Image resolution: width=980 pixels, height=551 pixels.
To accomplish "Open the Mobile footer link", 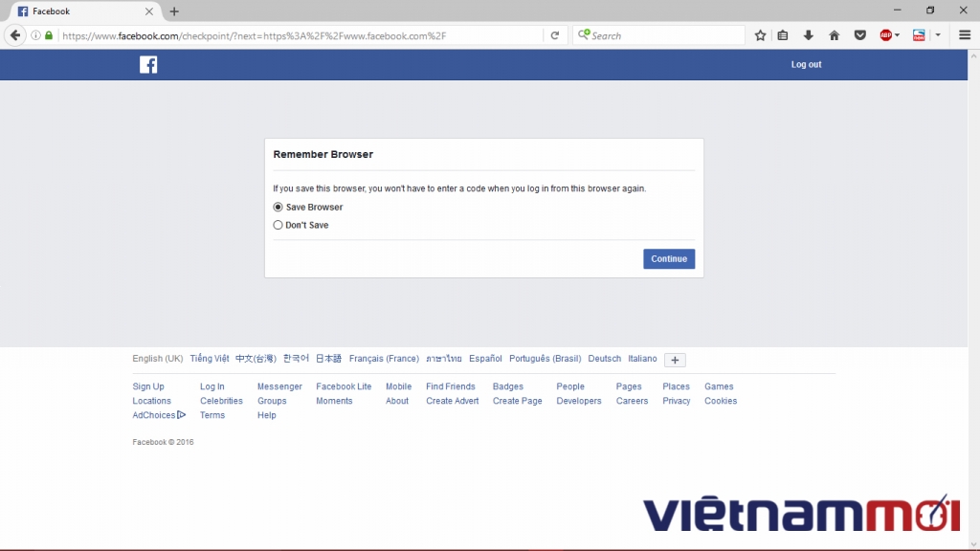I will point(398,386).
